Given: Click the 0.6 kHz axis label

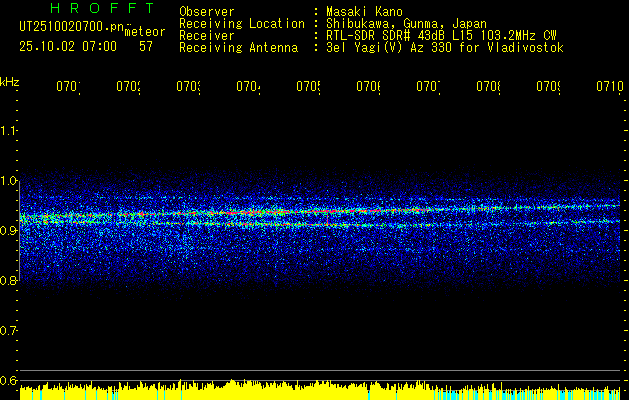Looking at the screenshot, I should [x=9, y=380].
